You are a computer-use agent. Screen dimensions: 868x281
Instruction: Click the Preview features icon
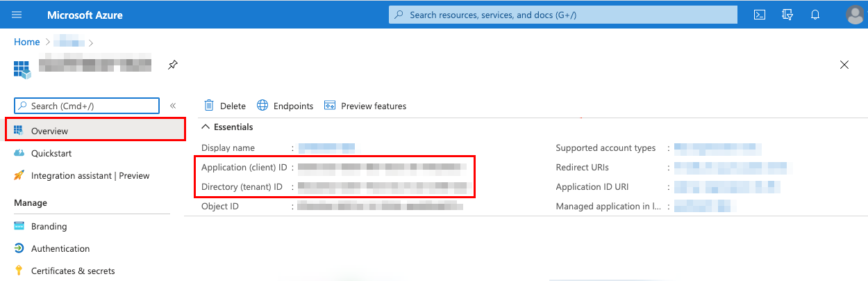(x=330, y=106)
